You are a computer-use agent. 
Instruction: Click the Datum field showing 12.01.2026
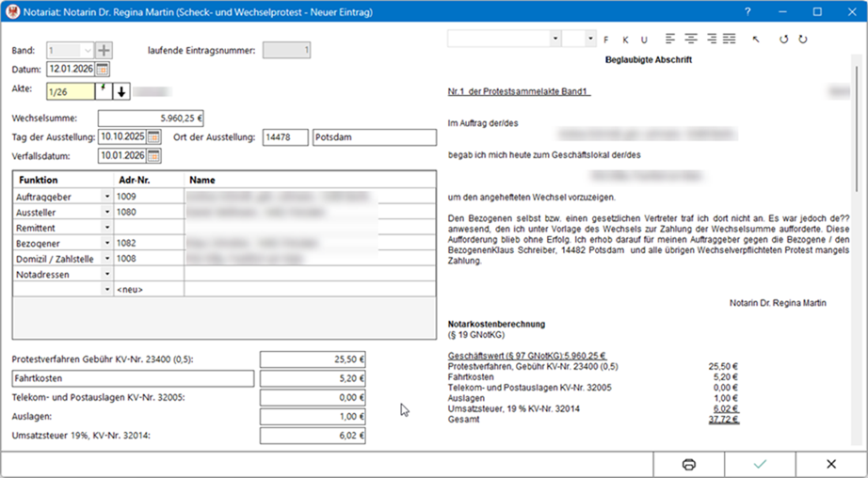click(71, 69)
